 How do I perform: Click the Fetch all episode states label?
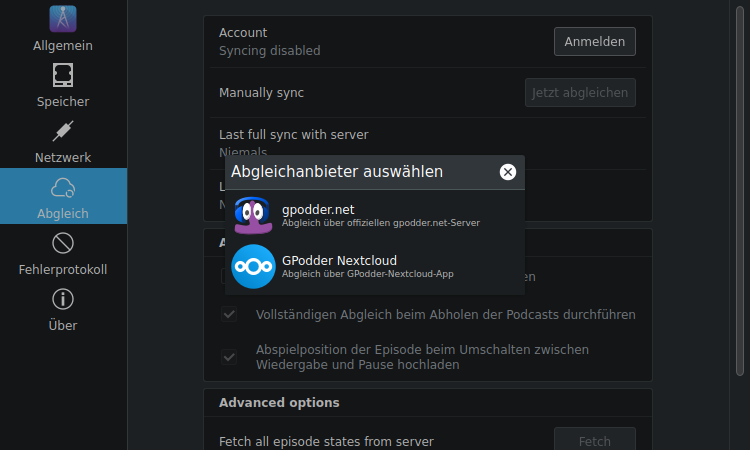326,441
